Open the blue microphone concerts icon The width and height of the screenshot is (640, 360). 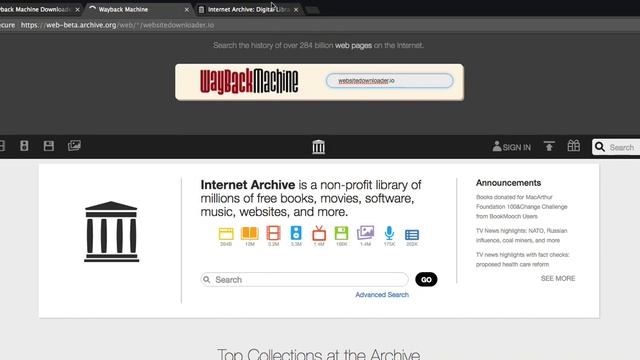point(389,233)
